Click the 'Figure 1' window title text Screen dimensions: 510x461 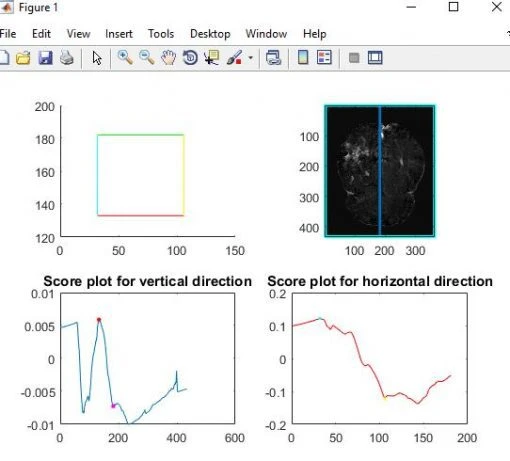pyautogui.click(x=38, y=7)
